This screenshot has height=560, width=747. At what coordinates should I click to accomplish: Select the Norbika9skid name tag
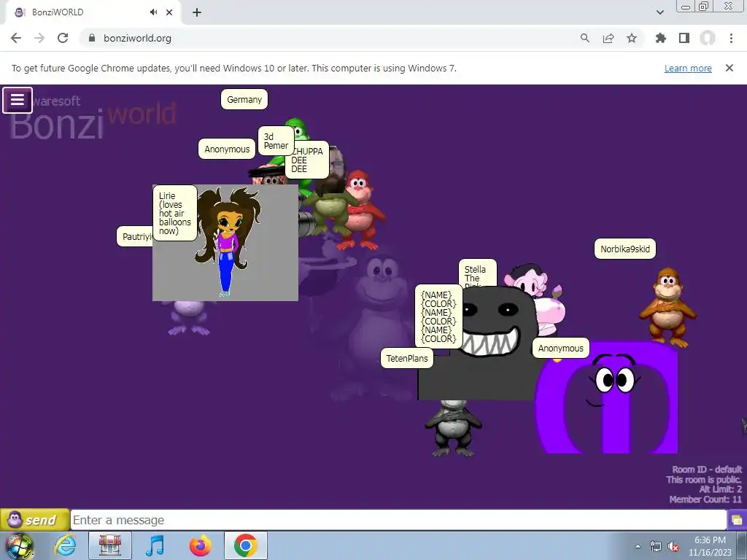[x=624, y=249]
